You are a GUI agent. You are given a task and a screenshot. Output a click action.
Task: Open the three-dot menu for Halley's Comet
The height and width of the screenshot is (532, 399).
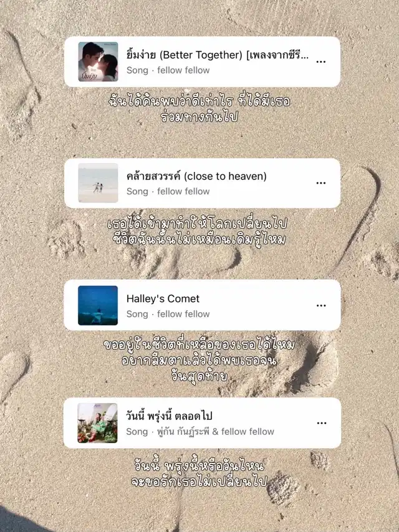(x=321, y=305)
